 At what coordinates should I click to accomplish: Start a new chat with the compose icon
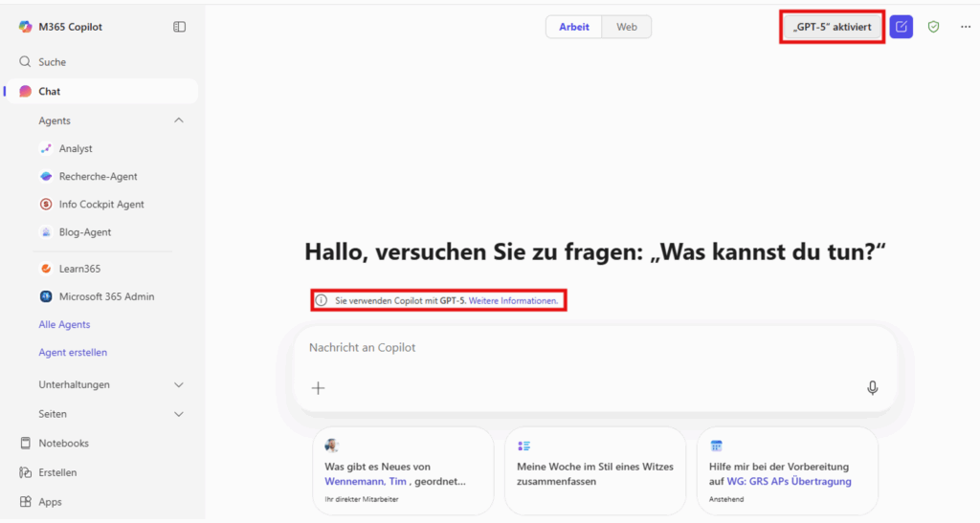click(902, 27)
